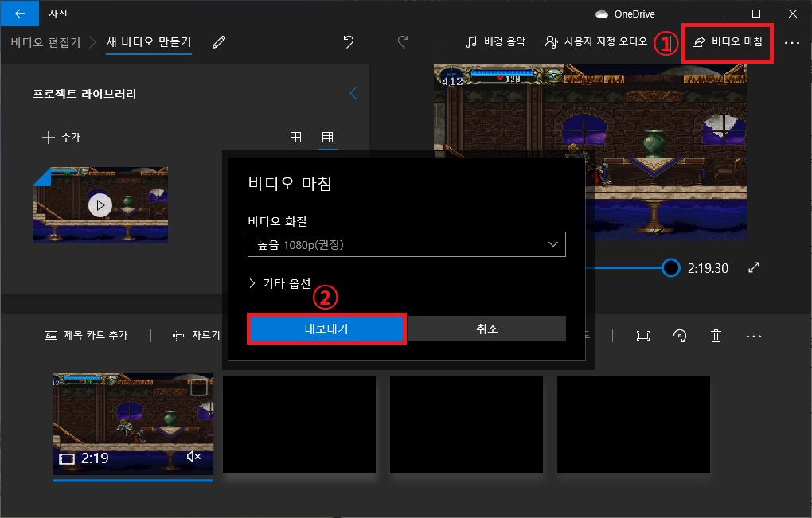This screenshot has height=518, width=812.
Task: Open 사용자 지정 오디오 custom audio
Action: (595, 42)
